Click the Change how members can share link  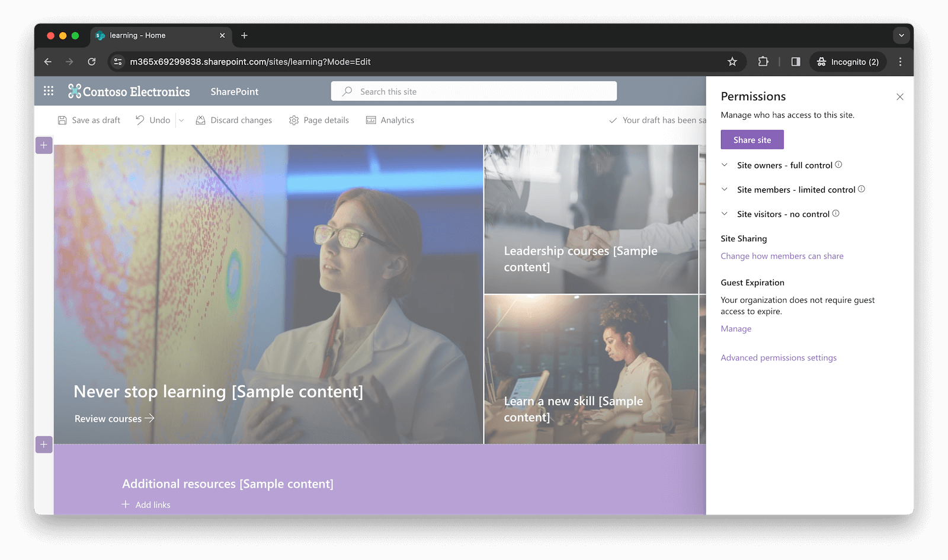[782, 255]
